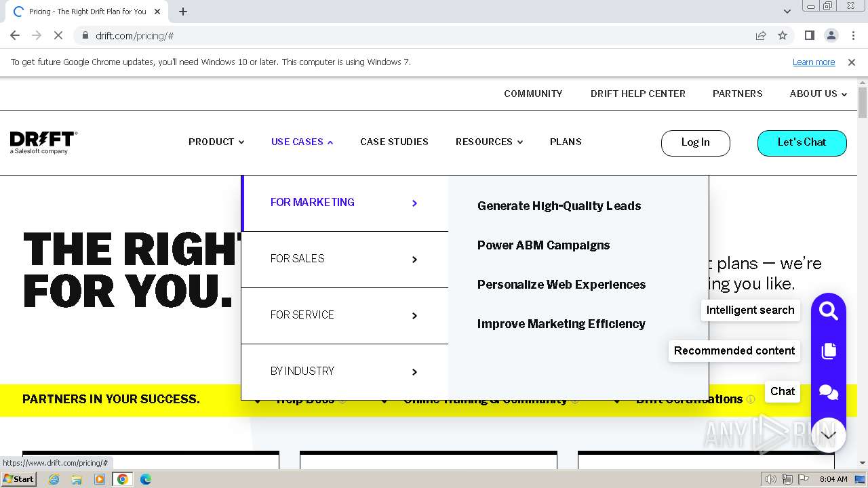Image resolution: width=868 pixels, height=488 pixels.
Task: Bookmark this tab with the star
Action: [x=783, y=35]
